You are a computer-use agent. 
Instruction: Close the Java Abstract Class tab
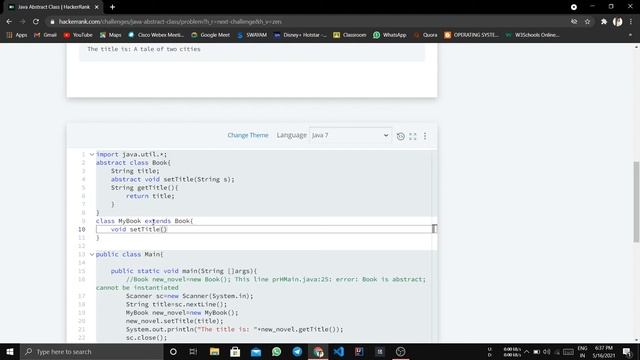[x=97, y=7]
